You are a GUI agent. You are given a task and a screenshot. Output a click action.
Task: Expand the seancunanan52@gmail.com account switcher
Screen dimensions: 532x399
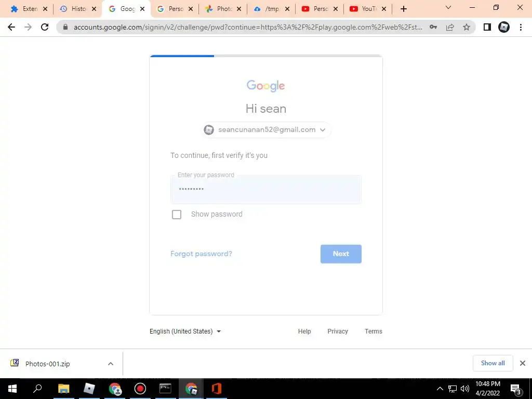[x=266, y=129]
